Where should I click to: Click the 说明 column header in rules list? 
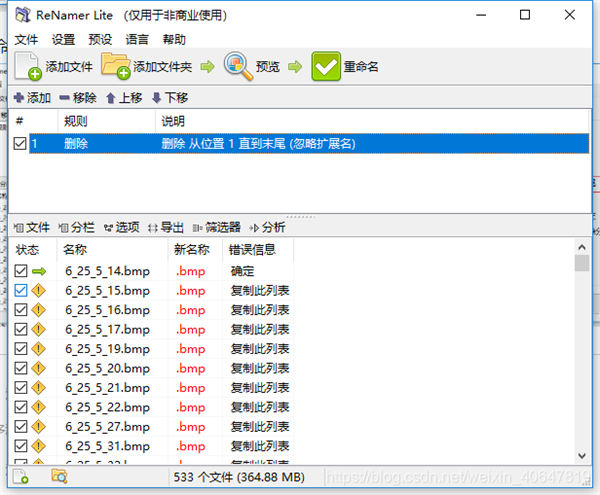372,121
